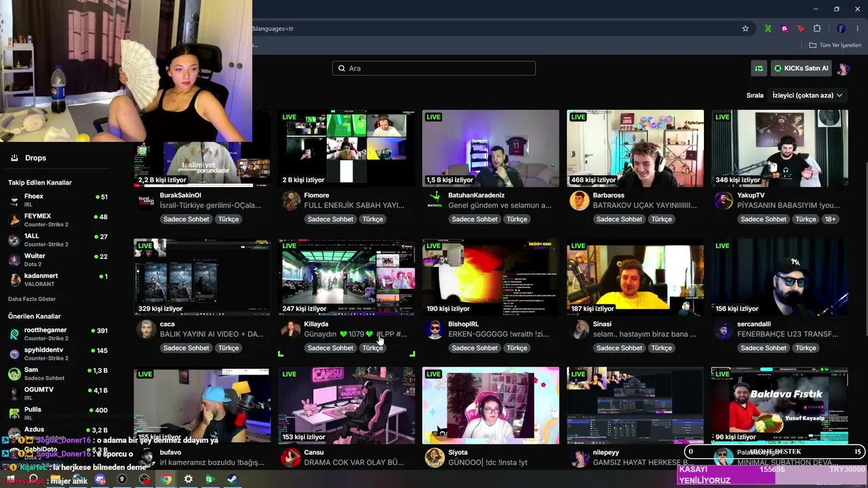
Task: Open the Chrome extensions puzzle icon
Action: pyautogui.click(x=817, y=28)
